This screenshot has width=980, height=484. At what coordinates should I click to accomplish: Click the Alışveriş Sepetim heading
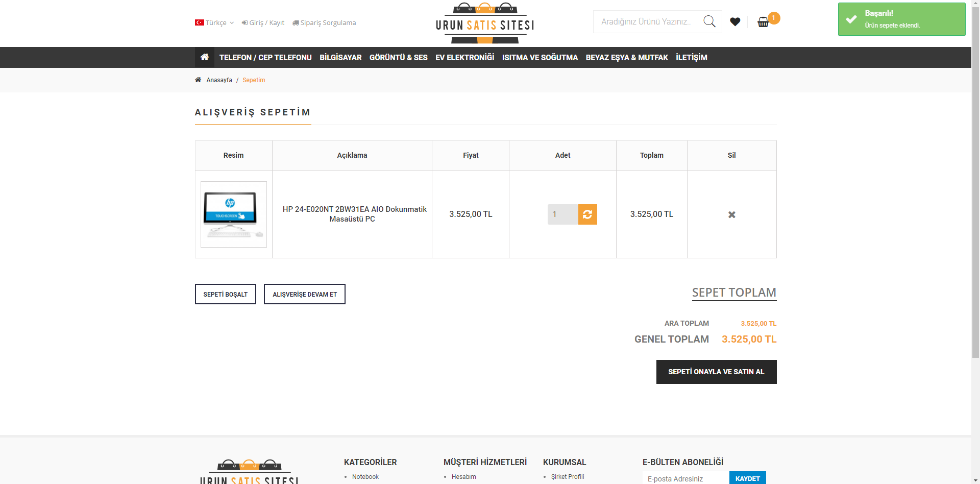click(x=253, y=112)
